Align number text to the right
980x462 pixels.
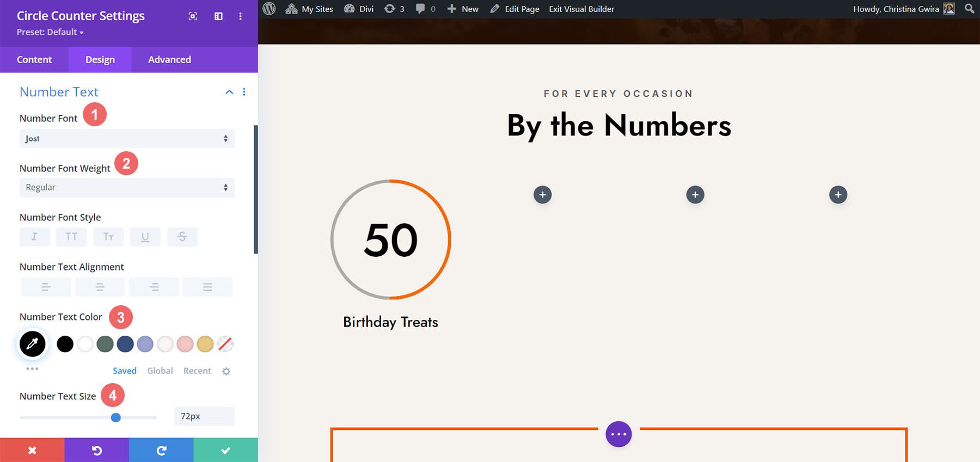pos(154,287)
